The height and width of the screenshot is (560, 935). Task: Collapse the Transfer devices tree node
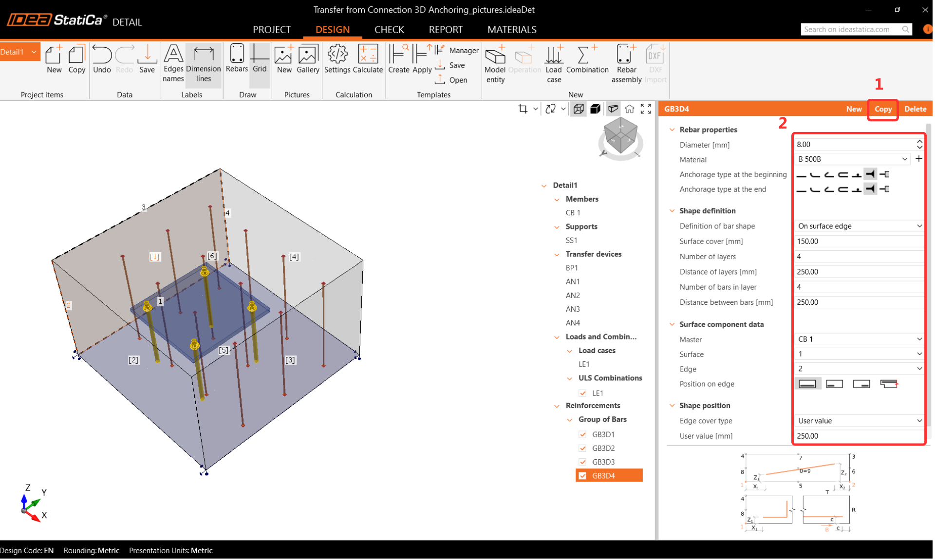tap(557, 254)
